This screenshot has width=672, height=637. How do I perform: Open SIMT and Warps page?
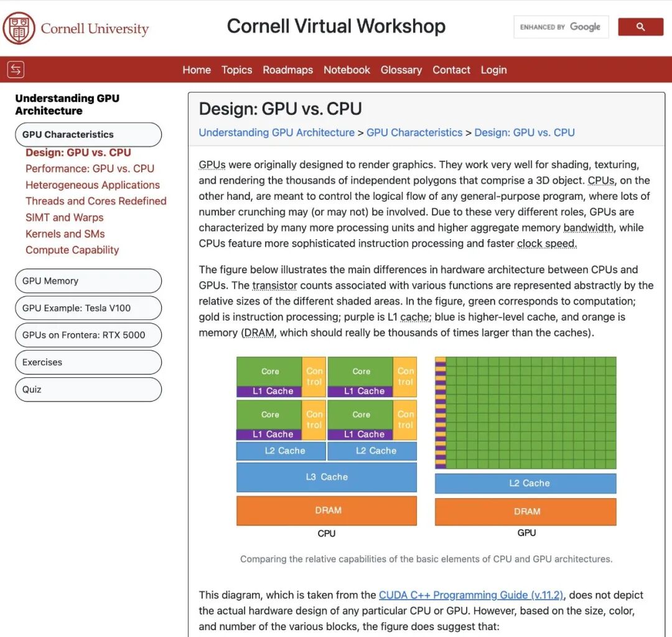[x=64, y=217]
